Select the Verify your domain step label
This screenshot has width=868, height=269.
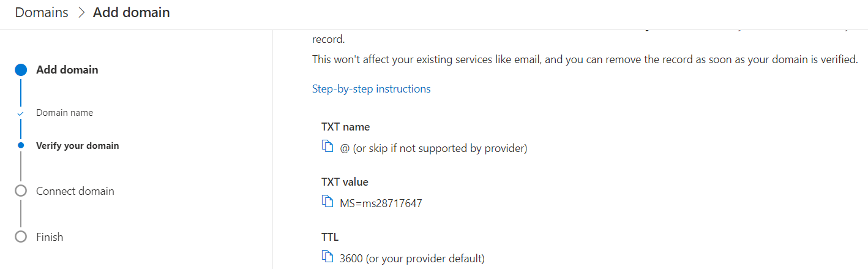(78, 146)
